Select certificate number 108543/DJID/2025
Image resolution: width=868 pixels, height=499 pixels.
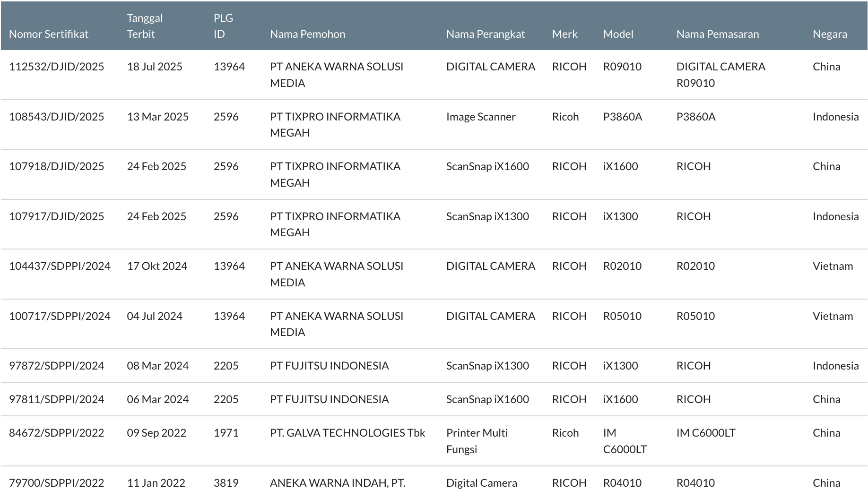(x=57, y=117)
